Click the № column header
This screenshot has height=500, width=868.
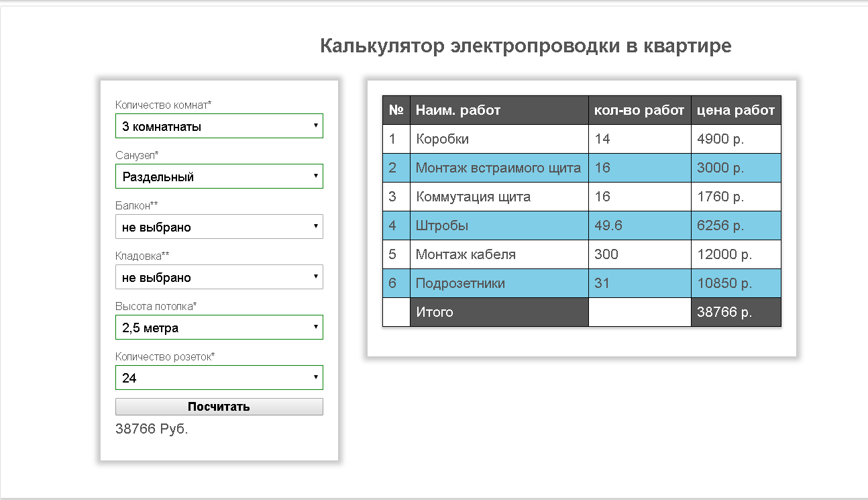pyautogui.click(x=396, y=110)
